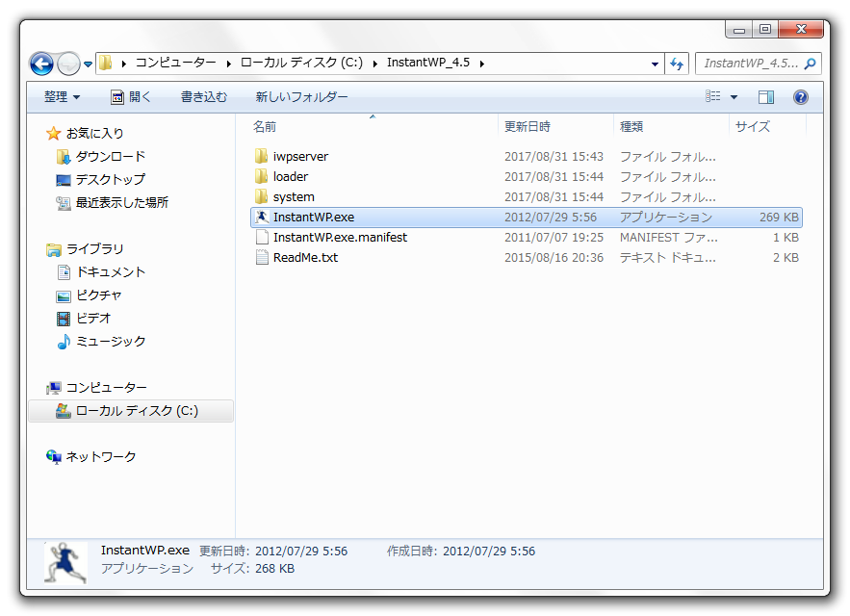Open ビデオ library

[x=93, y=319]
